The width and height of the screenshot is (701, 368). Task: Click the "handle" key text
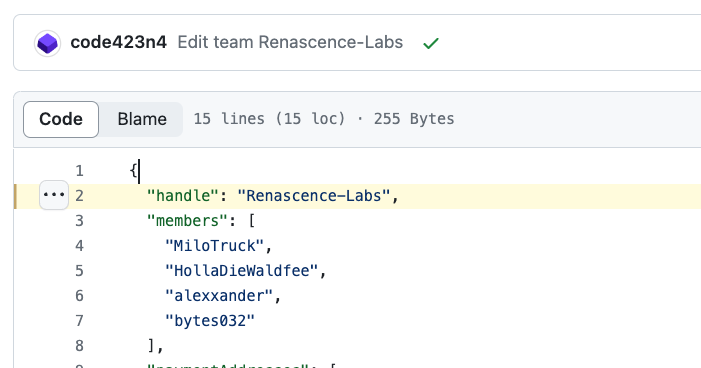coord(183,196)
